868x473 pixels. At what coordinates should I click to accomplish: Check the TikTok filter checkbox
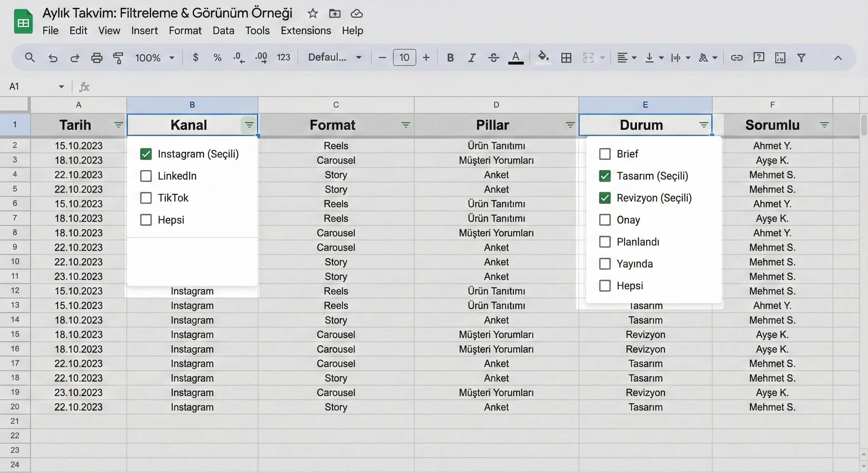[x=146, y=198]
